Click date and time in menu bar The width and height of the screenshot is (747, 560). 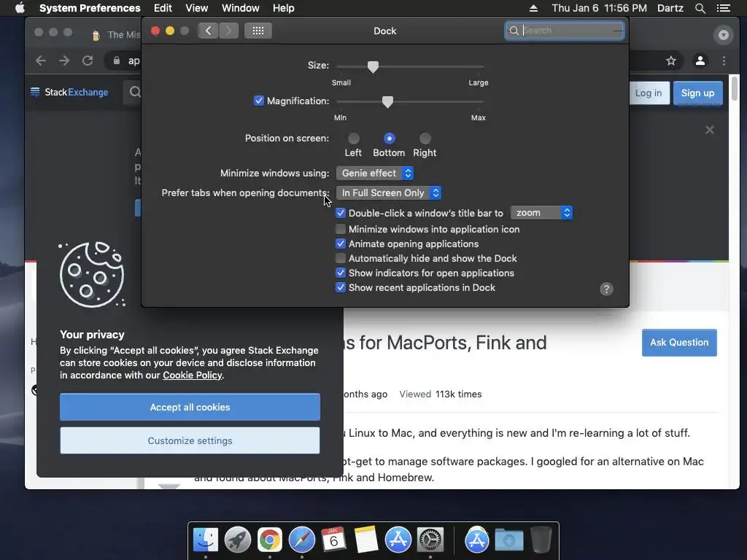(600, 8)
